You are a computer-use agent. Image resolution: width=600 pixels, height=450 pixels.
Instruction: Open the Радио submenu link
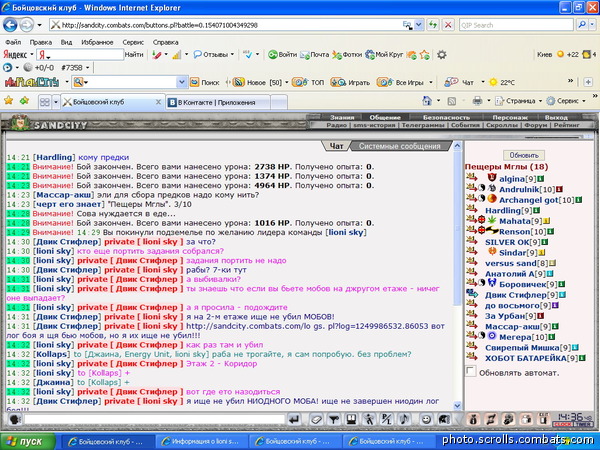336,125
